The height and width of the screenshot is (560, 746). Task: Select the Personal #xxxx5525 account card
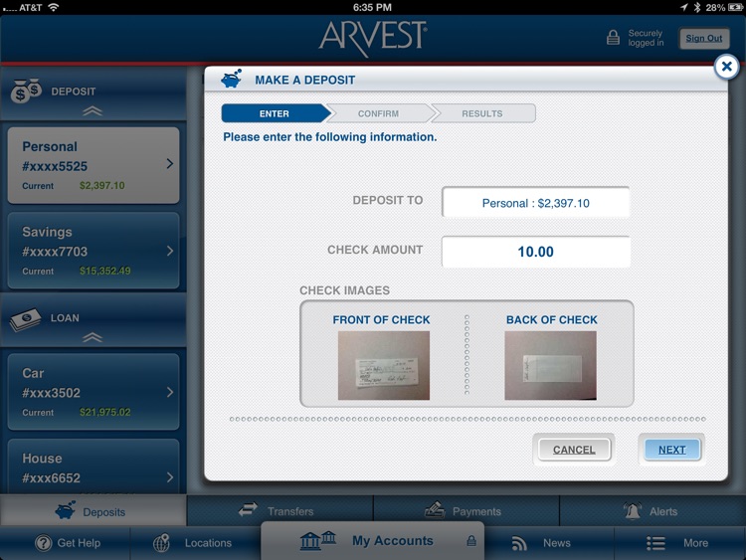pyautogui.click(x=93, y=165)
